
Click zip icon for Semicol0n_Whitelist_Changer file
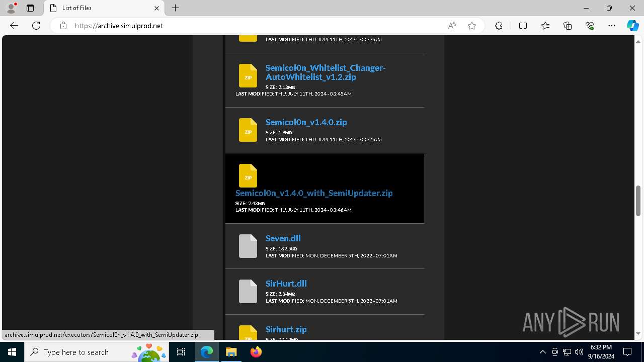[x=248, y=75]
